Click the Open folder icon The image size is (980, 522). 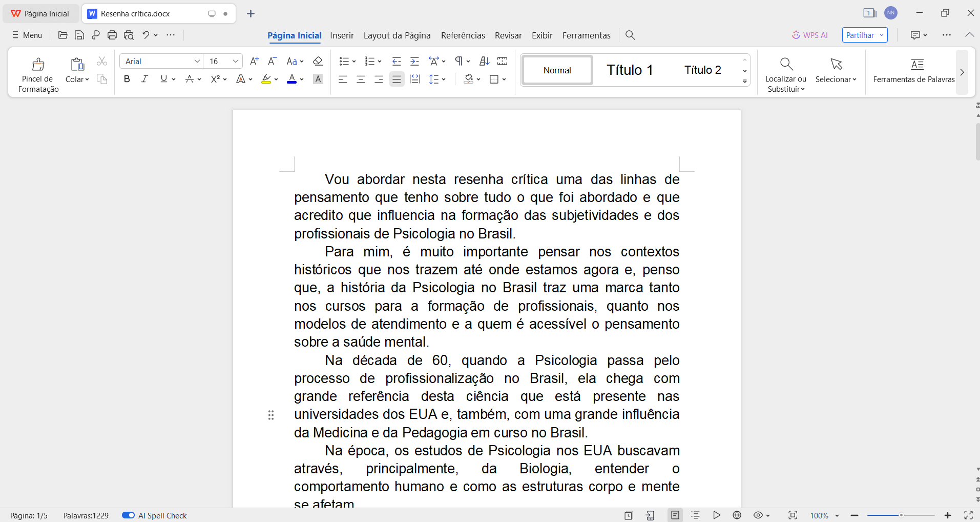pos(63,35)
